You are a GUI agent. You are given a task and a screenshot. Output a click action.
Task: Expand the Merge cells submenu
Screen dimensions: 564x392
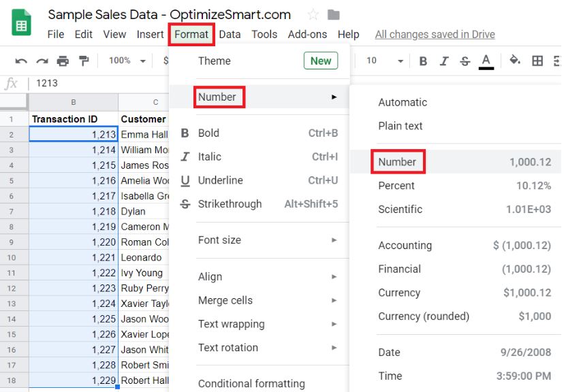click(x=259, y=300)
